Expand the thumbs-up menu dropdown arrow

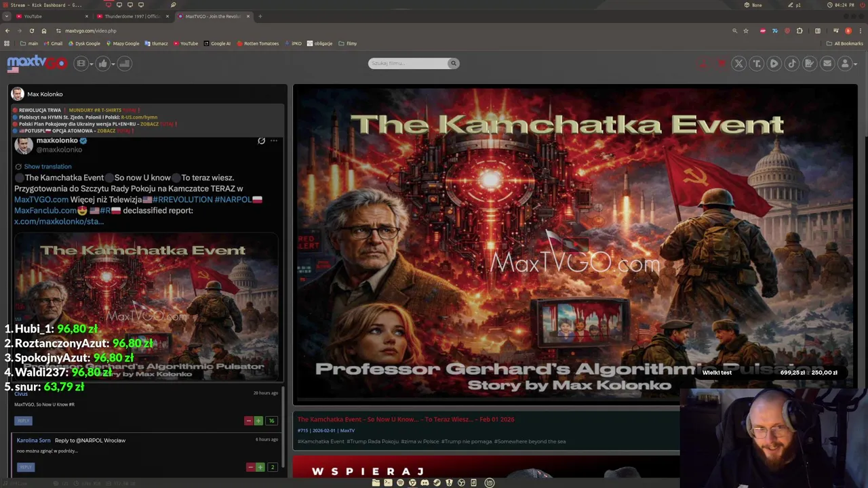pyautogui.click(x=113, y=64)
